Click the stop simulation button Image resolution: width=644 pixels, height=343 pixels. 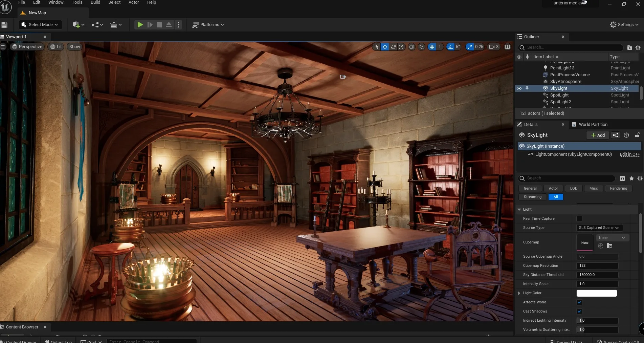click(x=159, y=25)
